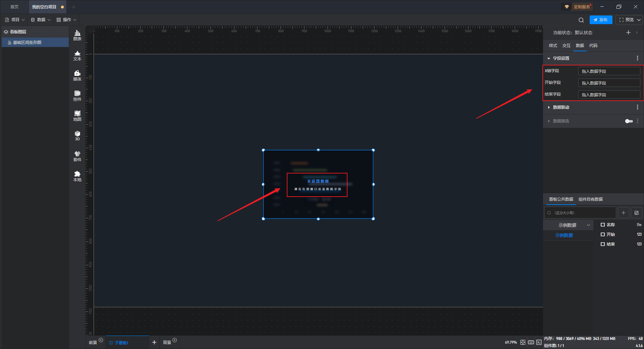Open the 图表 chart component library
Image resolution: width=644 pixels, height=349 pixels.
click(x=77, y=35)
